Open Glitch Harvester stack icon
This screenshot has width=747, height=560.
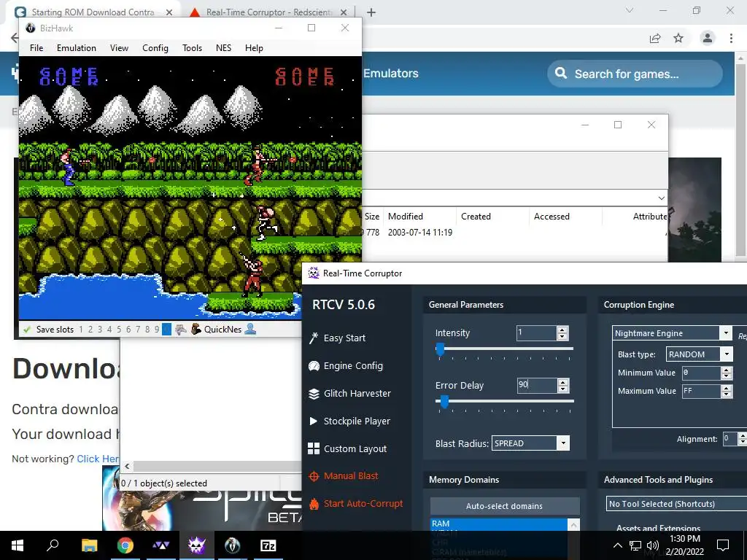314,393
